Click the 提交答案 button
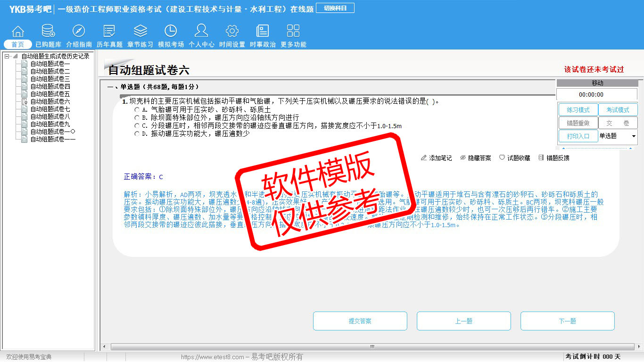Image resolution: width=644 pixels, height=362 pixels. (x=360, y=321)
